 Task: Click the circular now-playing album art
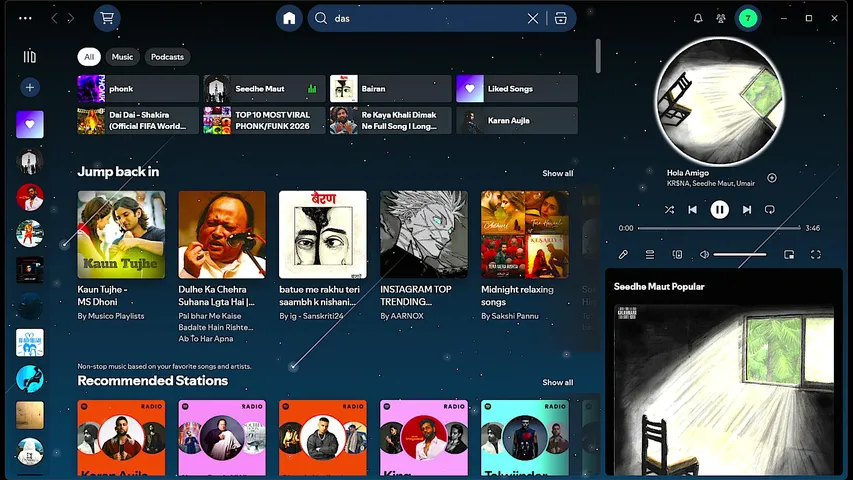coord(719,101)
